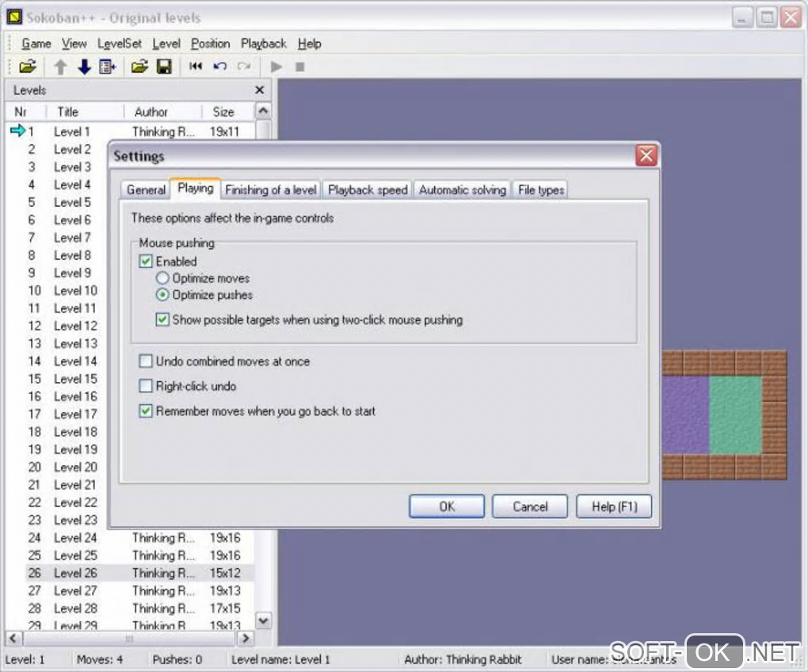Viewport: 808px width, 672px height.
Task: Open the Finishing of a level tab
Action: 271,190
